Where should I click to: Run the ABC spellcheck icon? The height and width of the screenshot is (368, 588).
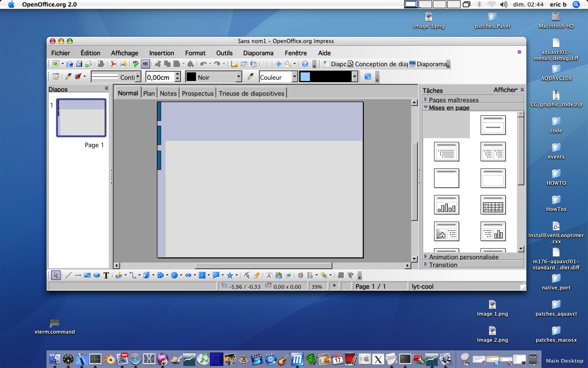135,64
